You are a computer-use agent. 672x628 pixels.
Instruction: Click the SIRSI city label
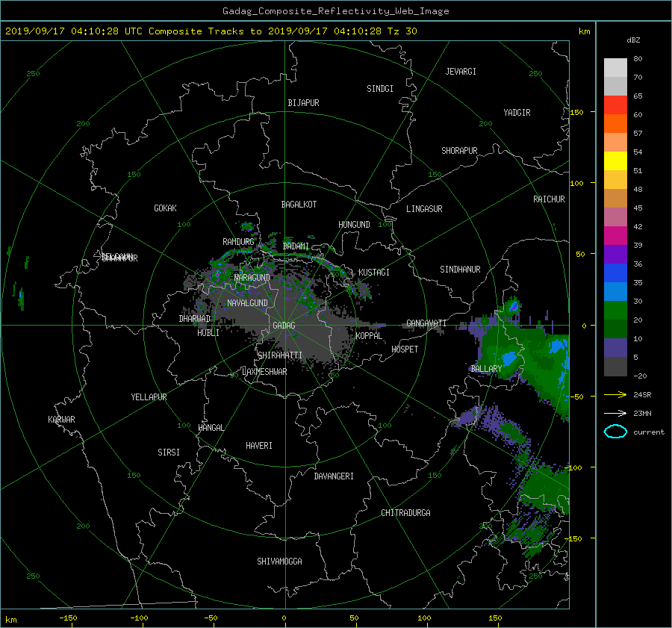169,453
